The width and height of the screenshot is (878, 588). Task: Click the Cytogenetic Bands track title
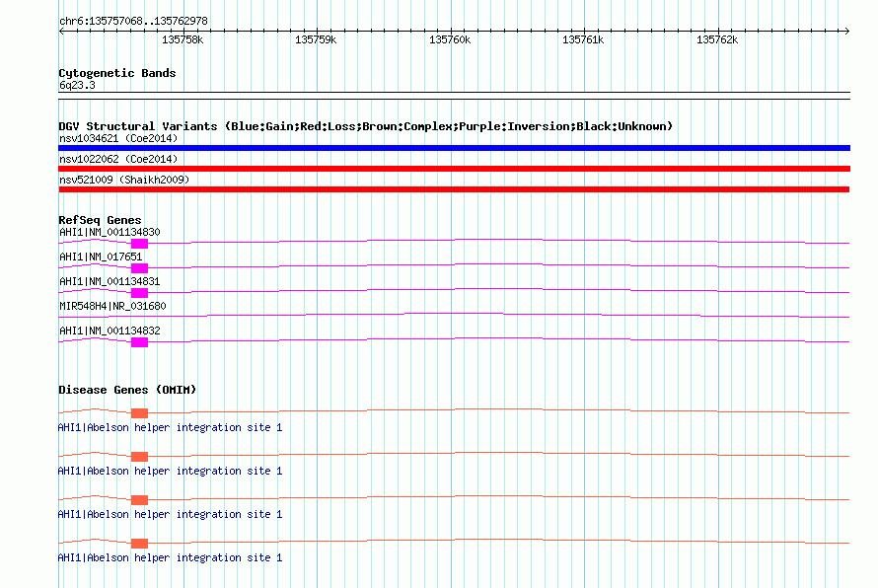pyautogui.click(x=117, y=73)
